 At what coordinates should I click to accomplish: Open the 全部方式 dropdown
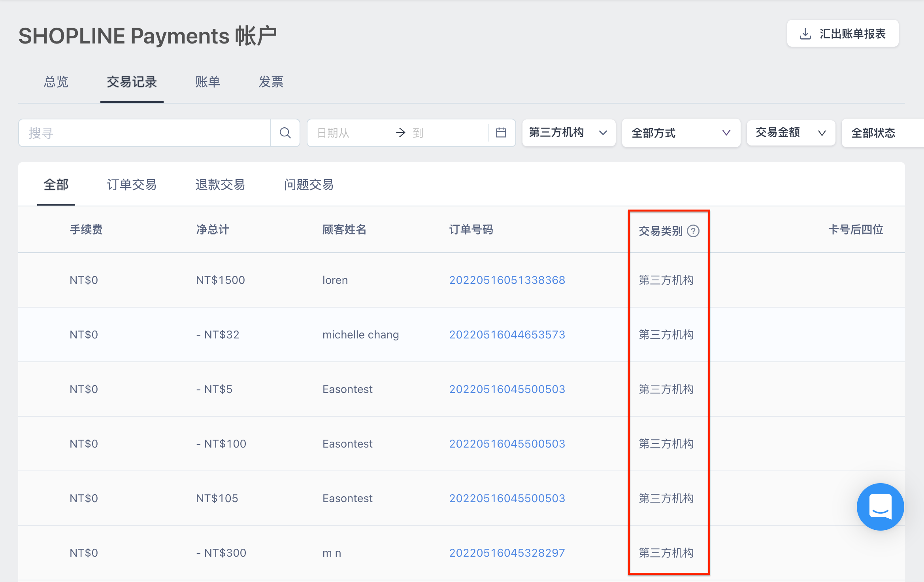pyautogui.click(x=681, y=133)
